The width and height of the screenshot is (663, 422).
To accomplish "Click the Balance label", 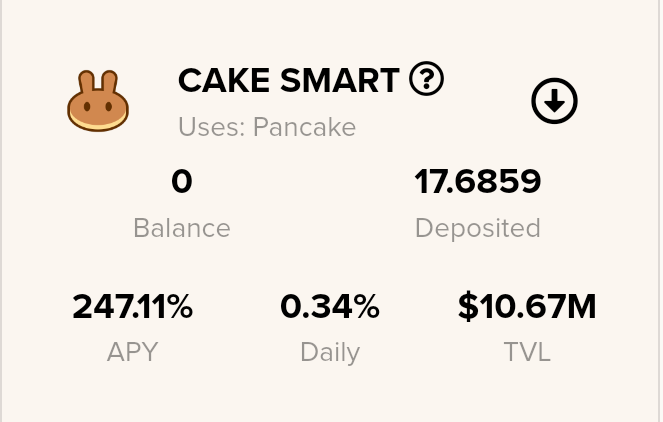I will coord(182,228).
